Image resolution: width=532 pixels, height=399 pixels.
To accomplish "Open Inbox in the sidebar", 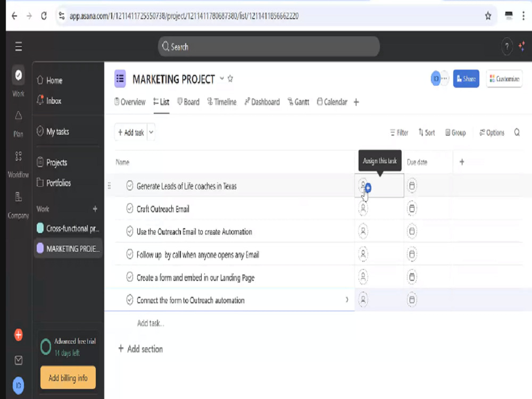I will [x=49, y=101].
